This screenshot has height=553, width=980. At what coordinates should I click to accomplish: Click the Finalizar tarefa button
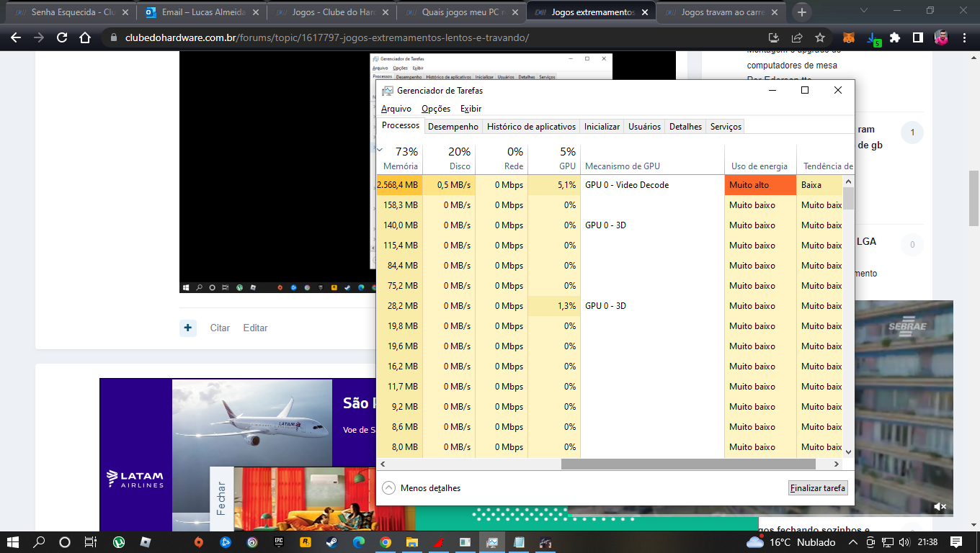click(x=818, y=488)
